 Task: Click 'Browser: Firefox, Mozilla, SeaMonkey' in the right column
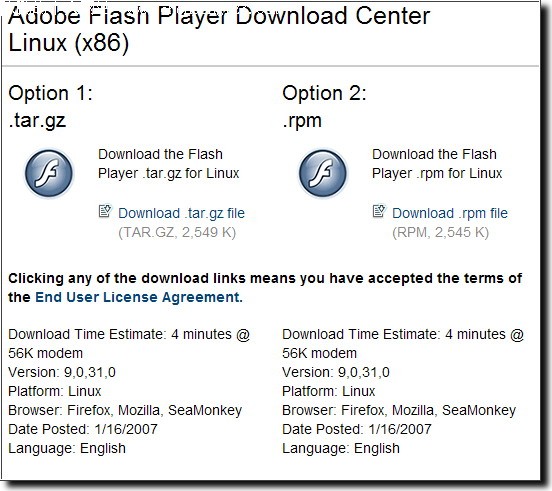coord(399,410)
